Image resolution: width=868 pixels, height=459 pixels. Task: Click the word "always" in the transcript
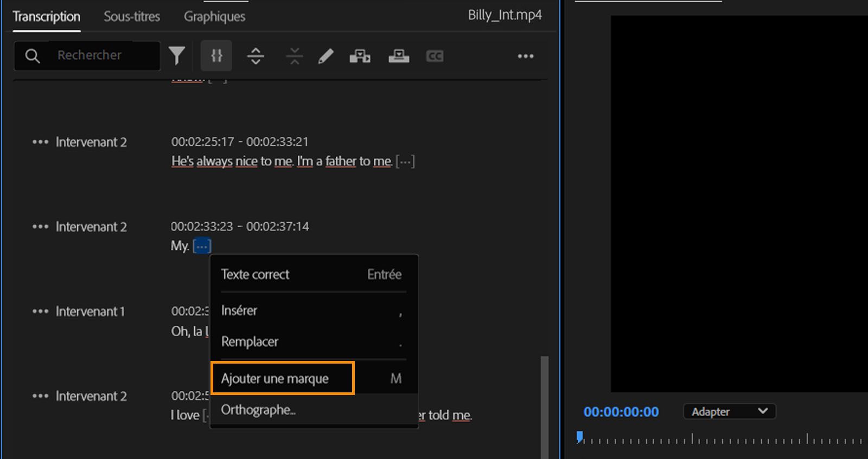214,161
